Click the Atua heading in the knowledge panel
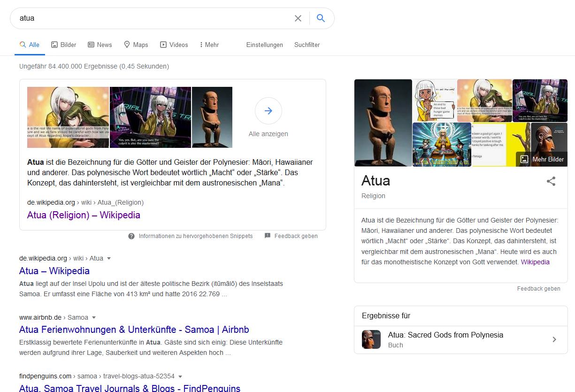 tap(376, 181)
